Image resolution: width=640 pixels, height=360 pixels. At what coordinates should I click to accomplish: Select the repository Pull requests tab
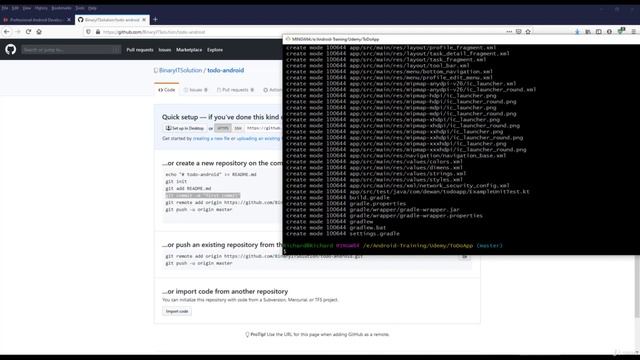click(x=235, y=90)
